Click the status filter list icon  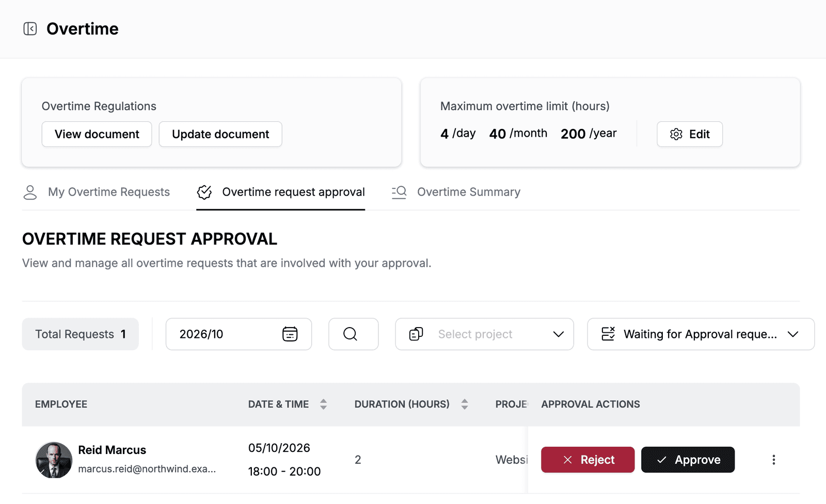(x=608, y=334)
